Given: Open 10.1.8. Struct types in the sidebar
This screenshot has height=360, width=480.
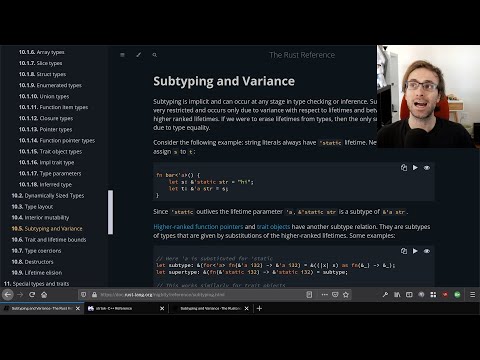Looking at the screenshot, I should coord(42,74).
